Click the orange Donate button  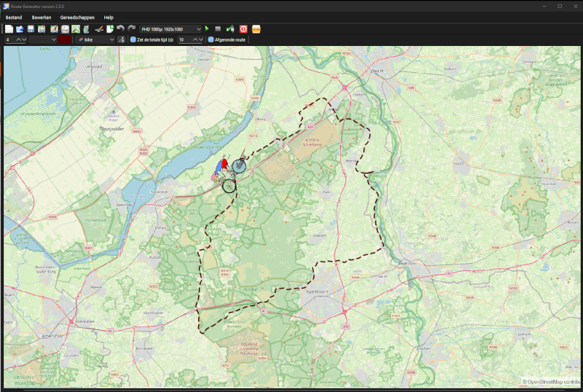(256, 29)
